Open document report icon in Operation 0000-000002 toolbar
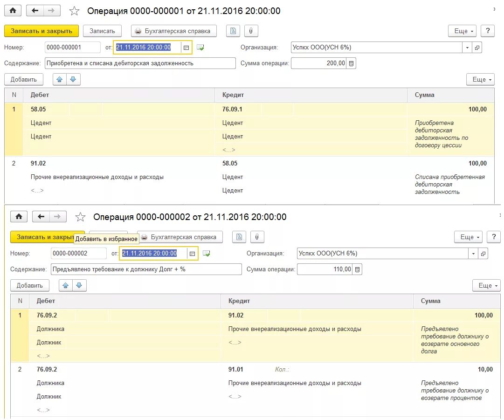This screenshot has height=420, width=504. 239,237
